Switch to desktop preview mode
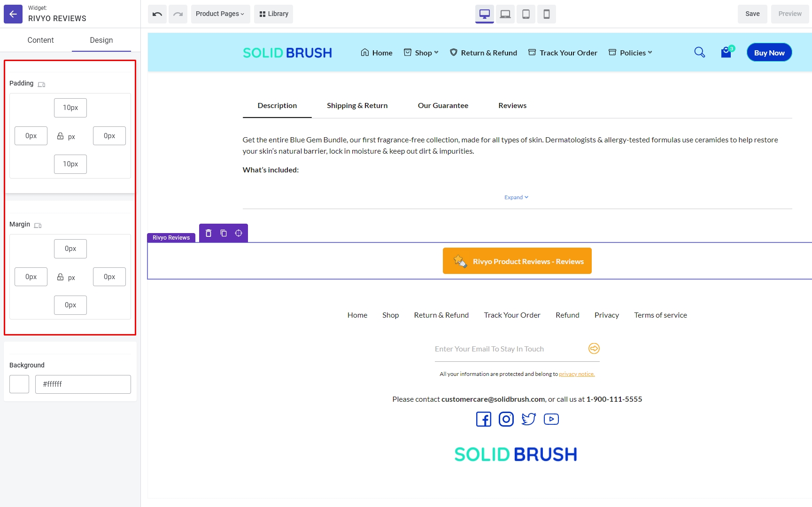This screenshot has width=812, height=507. (x=485, y=14)
